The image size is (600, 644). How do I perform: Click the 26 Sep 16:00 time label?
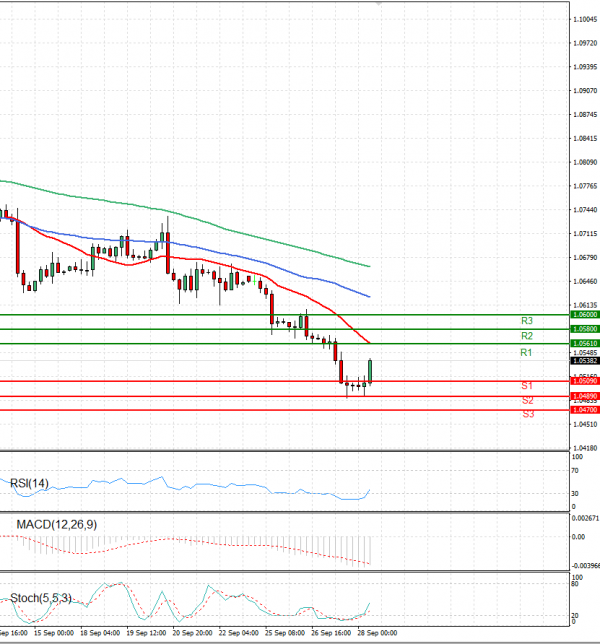click(331, 633)
